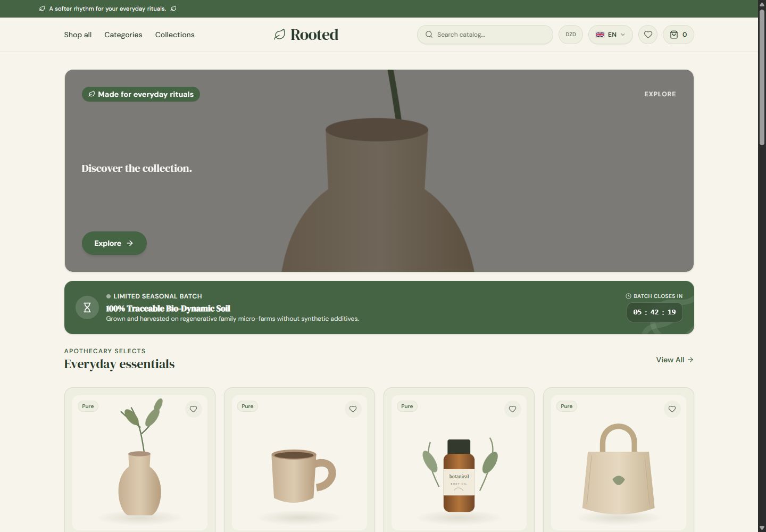Open the beige mug product image

[x=299, y=463]
